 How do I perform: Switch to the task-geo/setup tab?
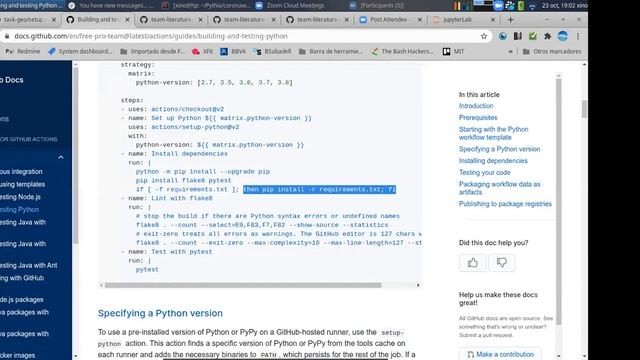point(23,20)
